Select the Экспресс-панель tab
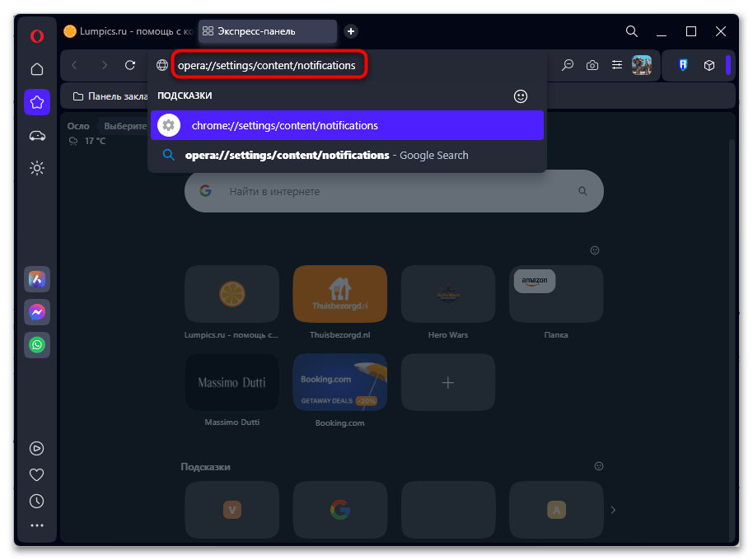Screen dimensions: 753x560 267,31
